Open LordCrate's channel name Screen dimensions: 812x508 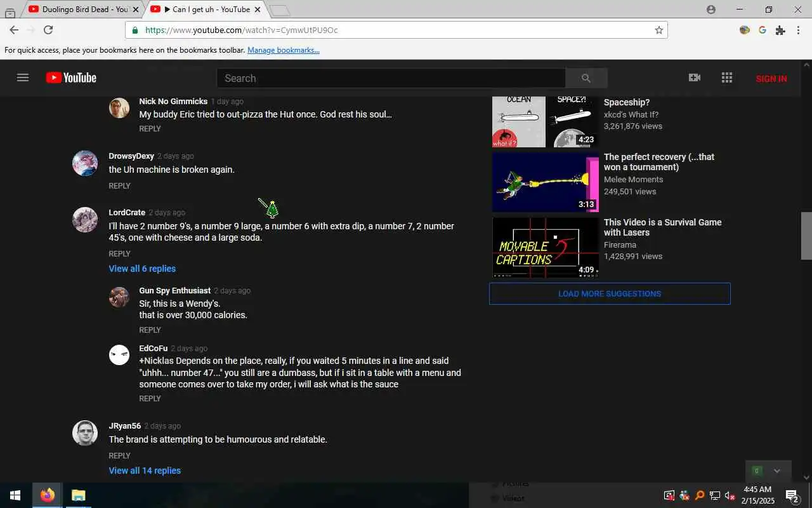tap(127, 212)
